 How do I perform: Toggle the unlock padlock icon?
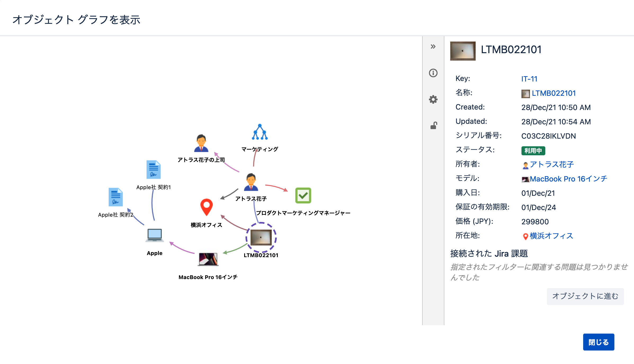(434, 125)
